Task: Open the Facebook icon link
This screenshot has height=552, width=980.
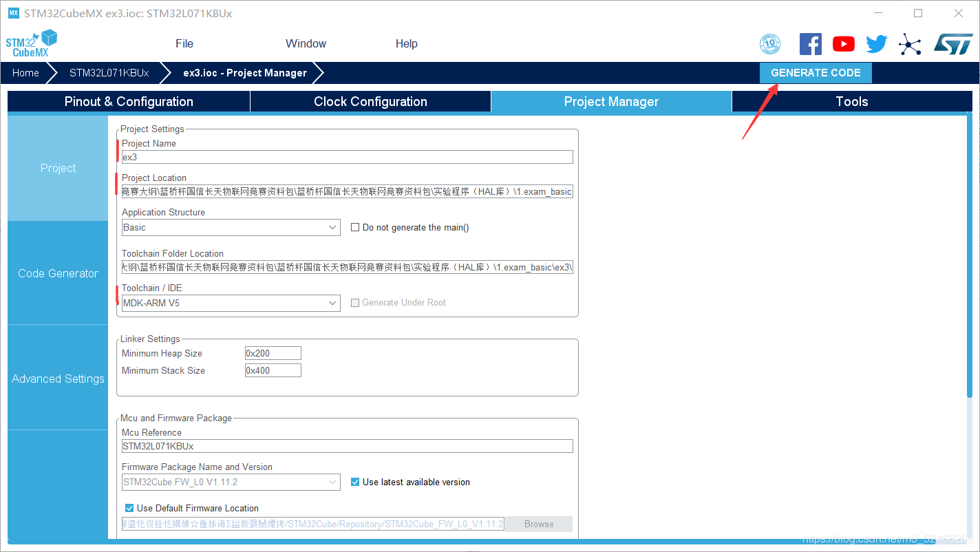Action: tap(810, 44)
